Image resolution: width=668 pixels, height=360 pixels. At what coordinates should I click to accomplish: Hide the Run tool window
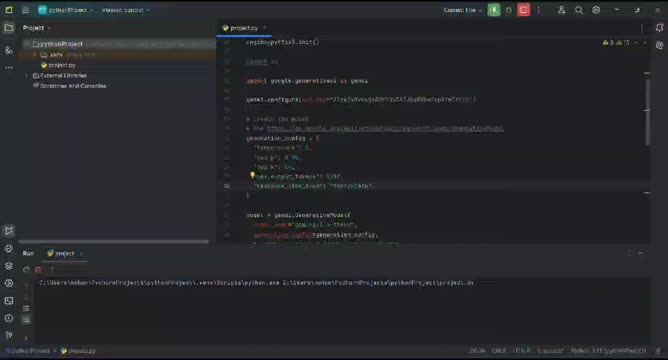click(x=641, y=253)
